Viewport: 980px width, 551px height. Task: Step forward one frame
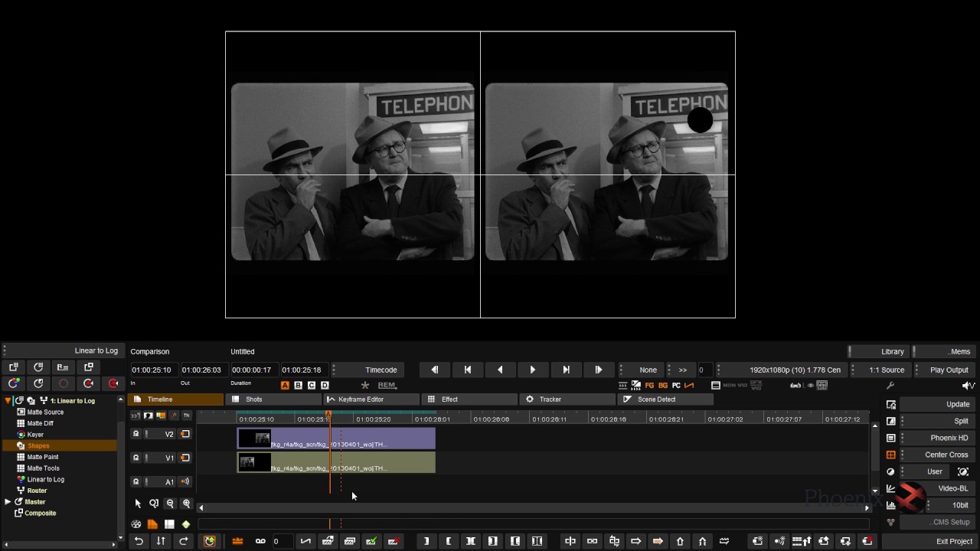pos(599,370)
